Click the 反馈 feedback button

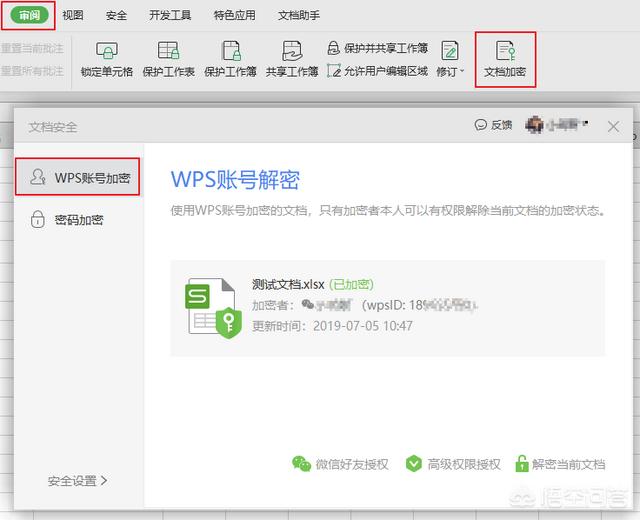(x=493, y=125)
